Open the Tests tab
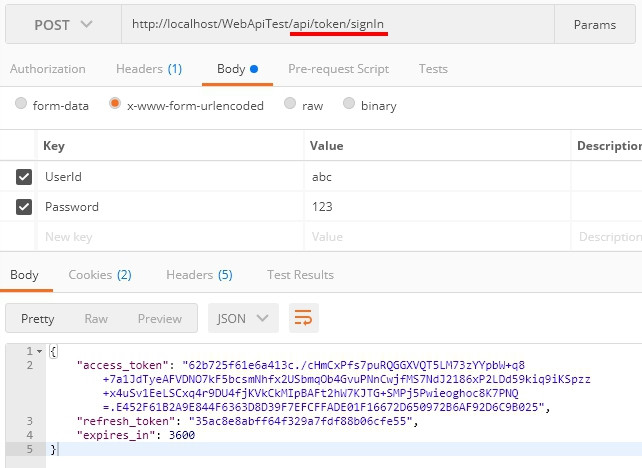Image resolution: width=642 pixels, height=468 pixels. click(433, 69)
